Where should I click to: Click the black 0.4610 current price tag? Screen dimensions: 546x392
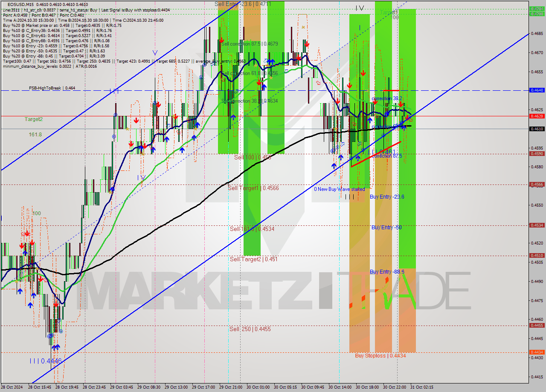pos(537,129)
